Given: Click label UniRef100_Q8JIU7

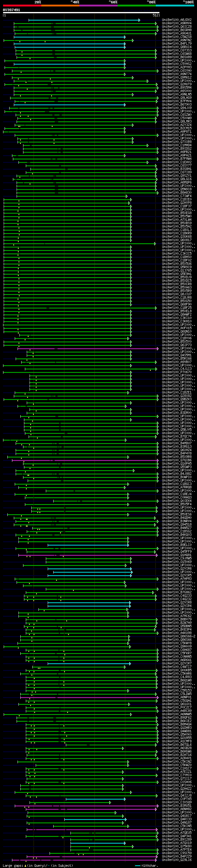Looking at the screenshot, I should [177, 294].
